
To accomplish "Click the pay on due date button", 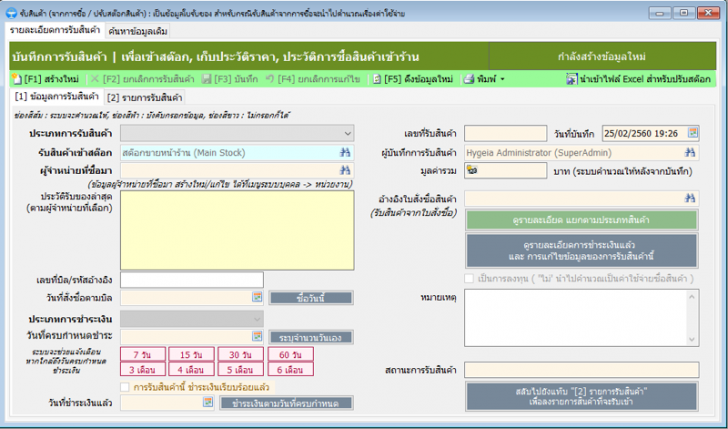I will tap(286, 403).
